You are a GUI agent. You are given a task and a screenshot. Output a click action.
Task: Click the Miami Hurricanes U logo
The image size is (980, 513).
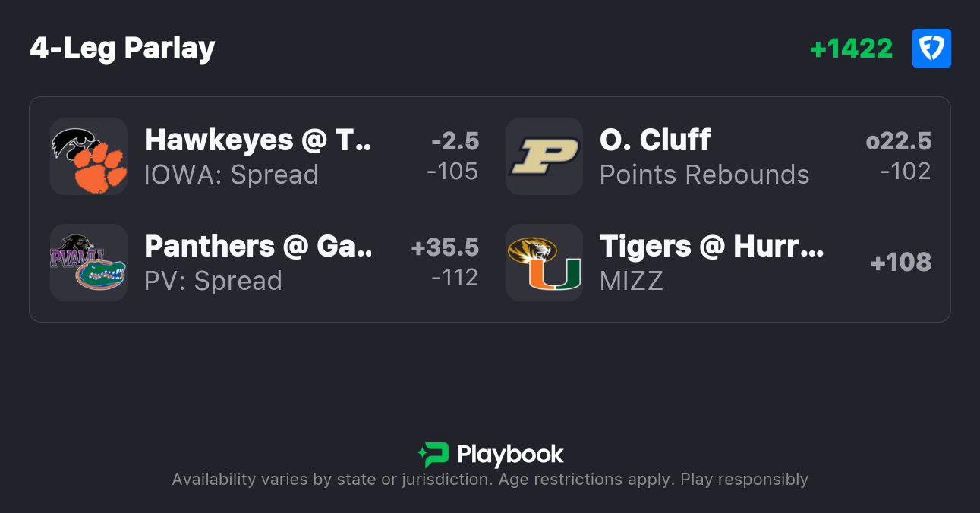(556, 275)
